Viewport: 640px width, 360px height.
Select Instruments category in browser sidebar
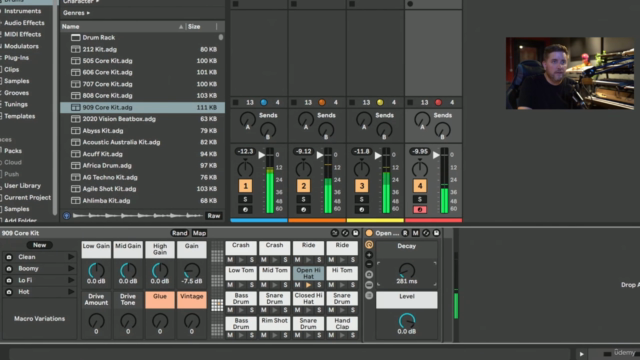point(22,11)
